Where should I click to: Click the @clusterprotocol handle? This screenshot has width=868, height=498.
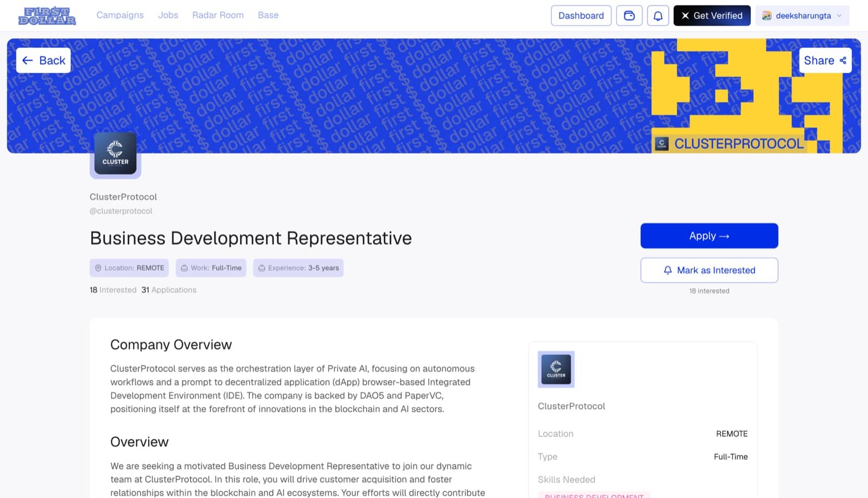pyautogui.click(x=121, y=211)
